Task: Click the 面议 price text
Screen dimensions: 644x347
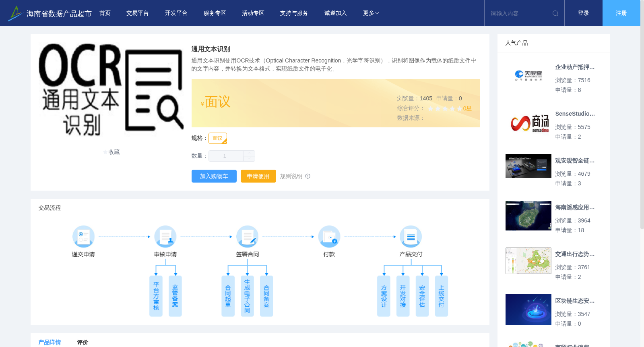Action: (218, 102)
